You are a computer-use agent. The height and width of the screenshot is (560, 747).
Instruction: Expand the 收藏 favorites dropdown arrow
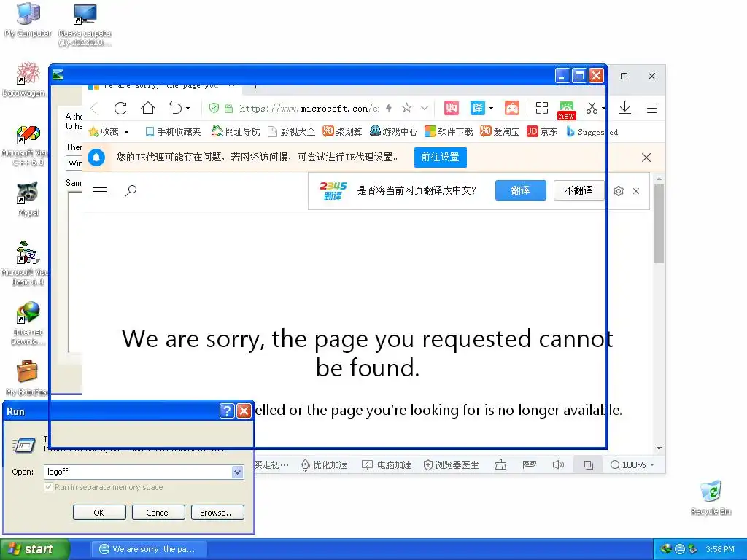126,132
